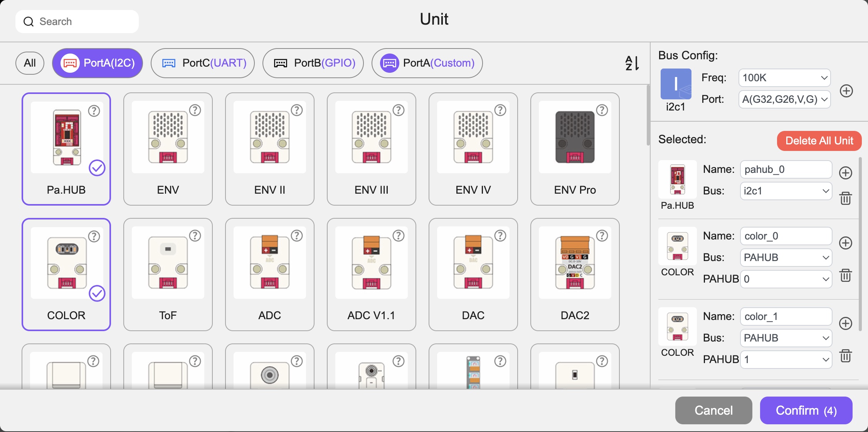The height and width of the screenshot is (432, 868).
Task: Show All units filter
Action: click(30, 63)
